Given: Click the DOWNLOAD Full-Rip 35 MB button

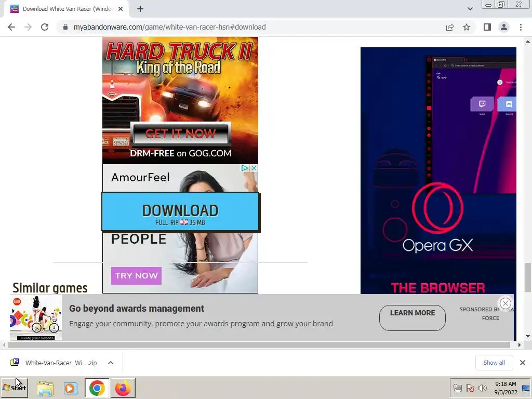Looking at the screenshot, I should 180,212.
